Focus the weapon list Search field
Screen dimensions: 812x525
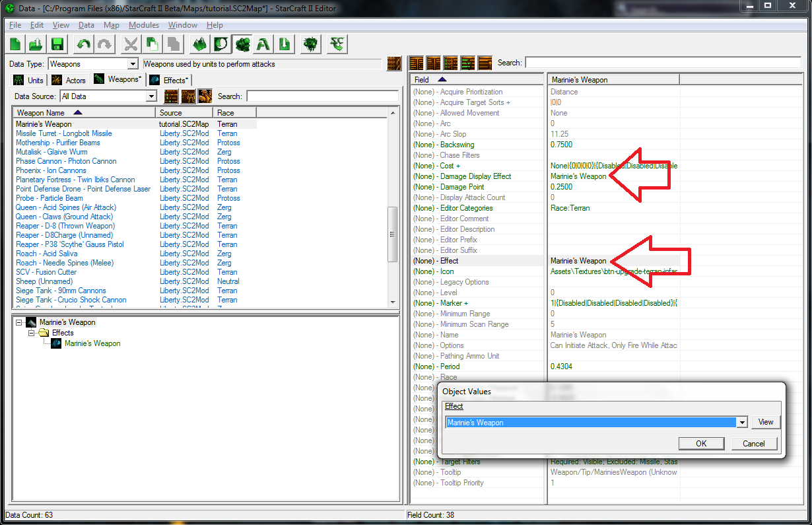pyautogui.click(x=322, y=96)
